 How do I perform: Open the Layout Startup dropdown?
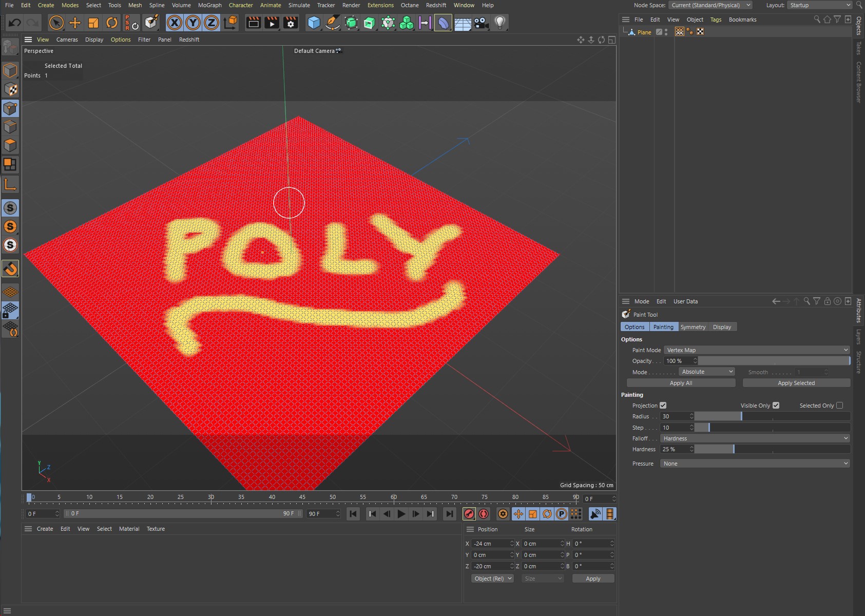(x=820, y=5)
